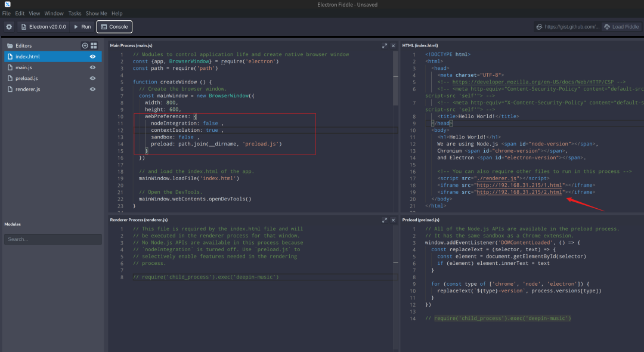Click the ./renderer.js script src link
The image size is (644, 352).
click(x=496, y=178)
